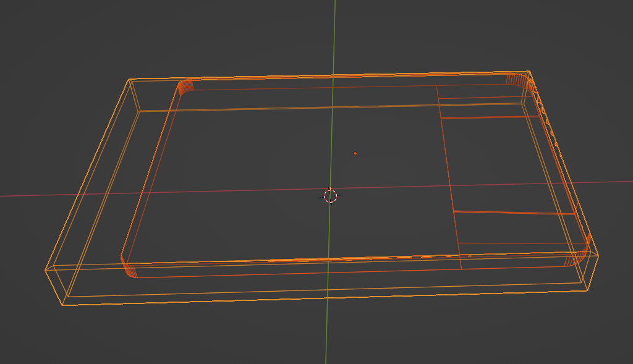Click the green Y axis line above the mesh

tap(334, 37)
